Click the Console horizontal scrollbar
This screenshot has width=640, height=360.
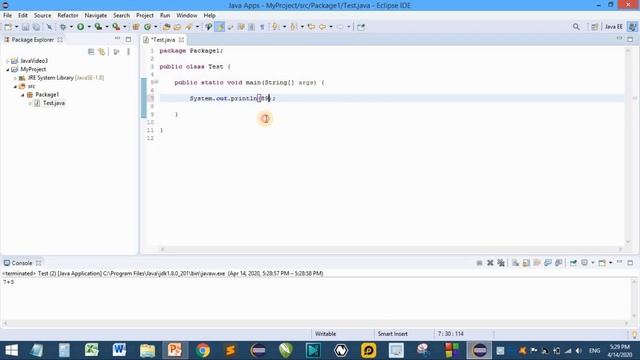tap(316, 323)
